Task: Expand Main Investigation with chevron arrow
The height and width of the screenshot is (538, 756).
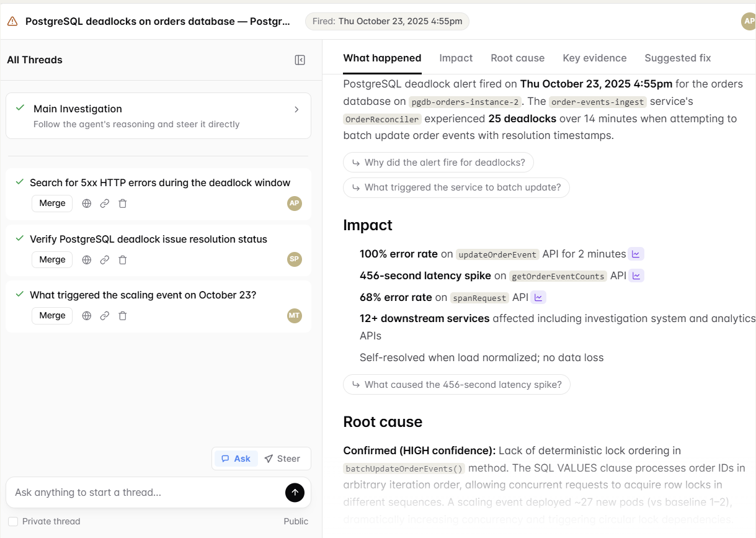Action: pyautogui.click(x=296, y=109)
